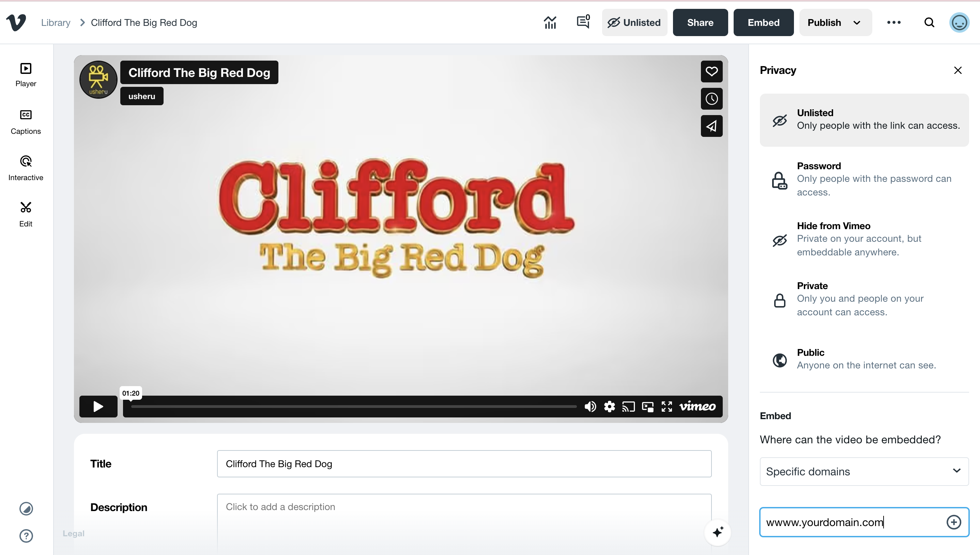980x555 pixels.
Task: Open the Edit tab in sidebar
Action: [x=26, y=215]
